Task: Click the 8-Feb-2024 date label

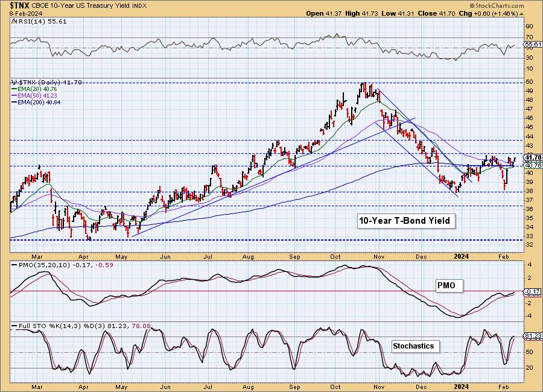Action: (26, 13)
